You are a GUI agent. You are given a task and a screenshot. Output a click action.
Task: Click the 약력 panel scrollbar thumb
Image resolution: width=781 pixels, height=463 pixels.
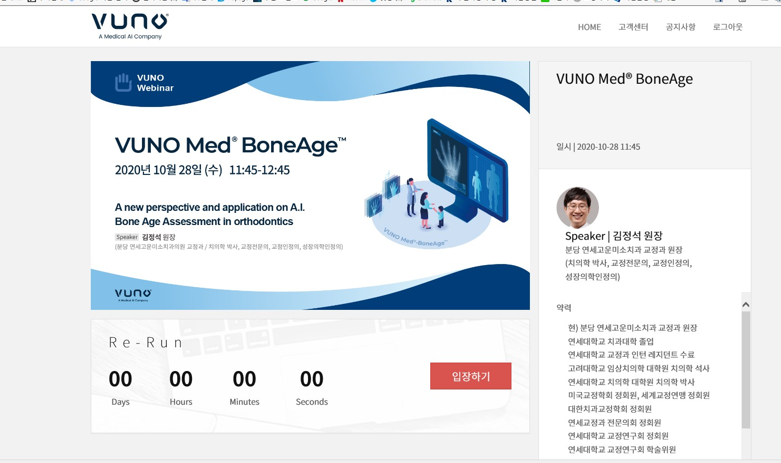746,370
